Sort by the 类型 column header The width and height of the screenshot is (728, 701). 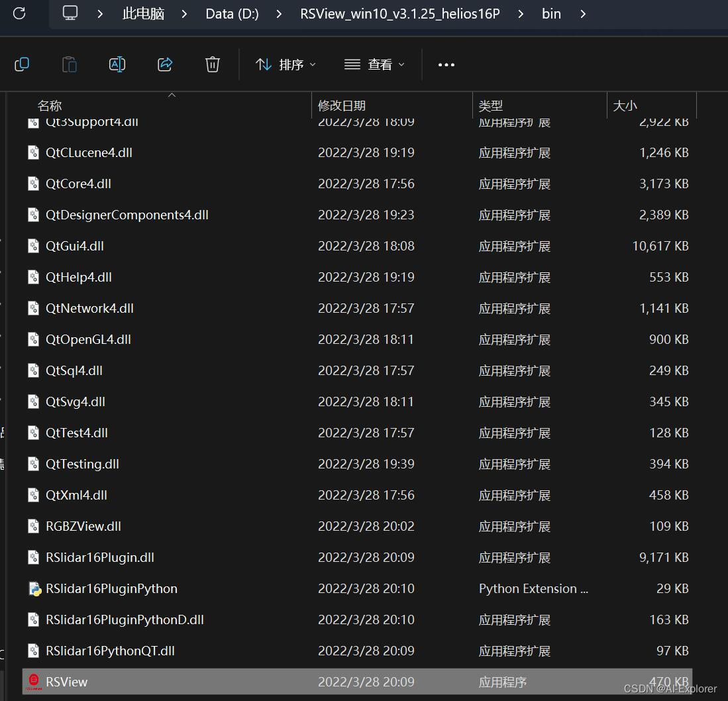tap(491, 106)
